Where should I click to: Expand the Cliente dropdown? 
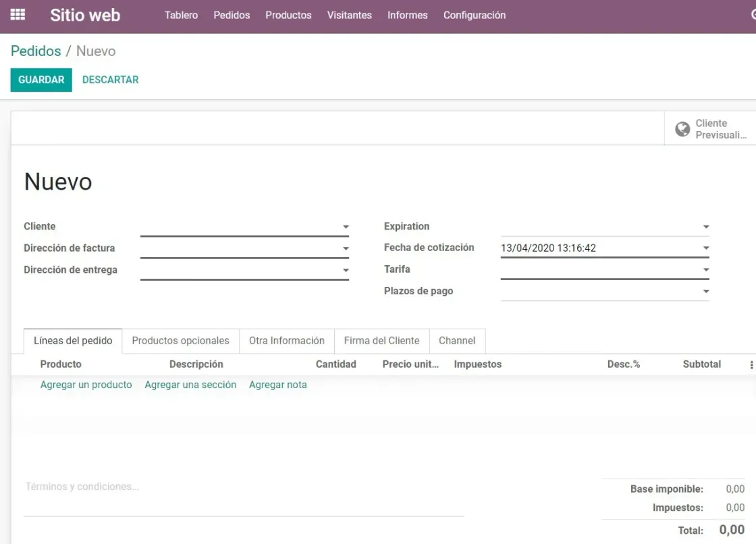346,227
